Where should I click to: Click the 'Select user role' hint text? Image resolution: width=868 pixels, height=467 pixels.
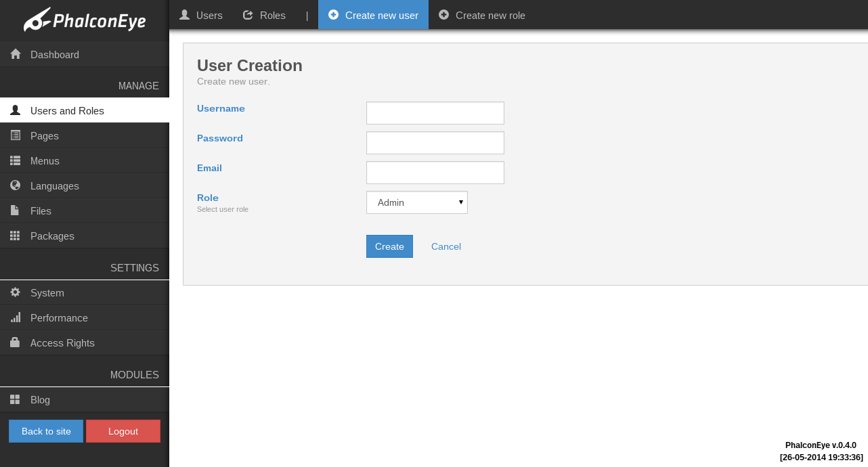223,209
